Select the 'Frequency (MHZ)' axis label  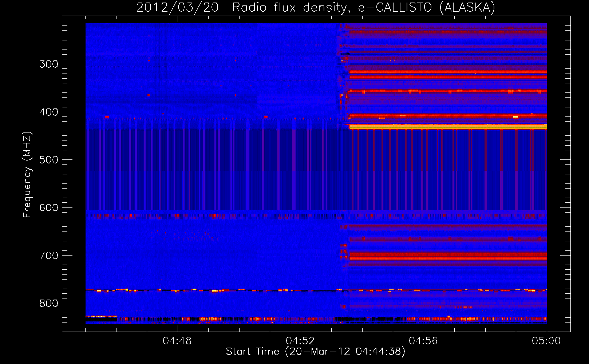coord(27,174)
